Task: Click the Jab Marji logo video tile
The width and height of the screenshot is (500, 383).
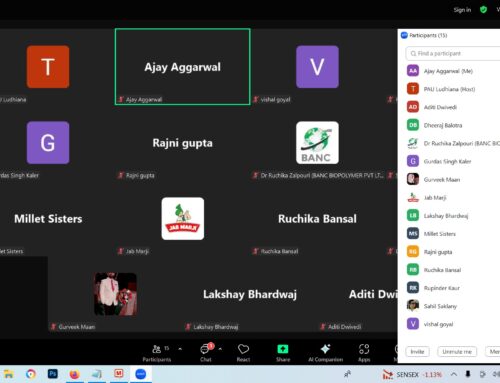Action: click(183, 219)
